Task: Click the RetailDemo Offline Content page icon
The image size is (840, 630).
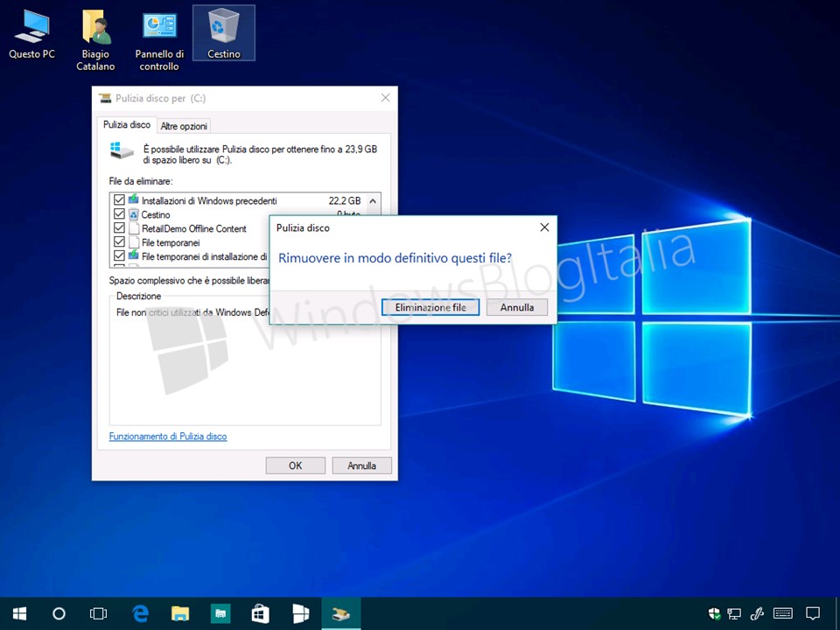Action: click(133, 228)
